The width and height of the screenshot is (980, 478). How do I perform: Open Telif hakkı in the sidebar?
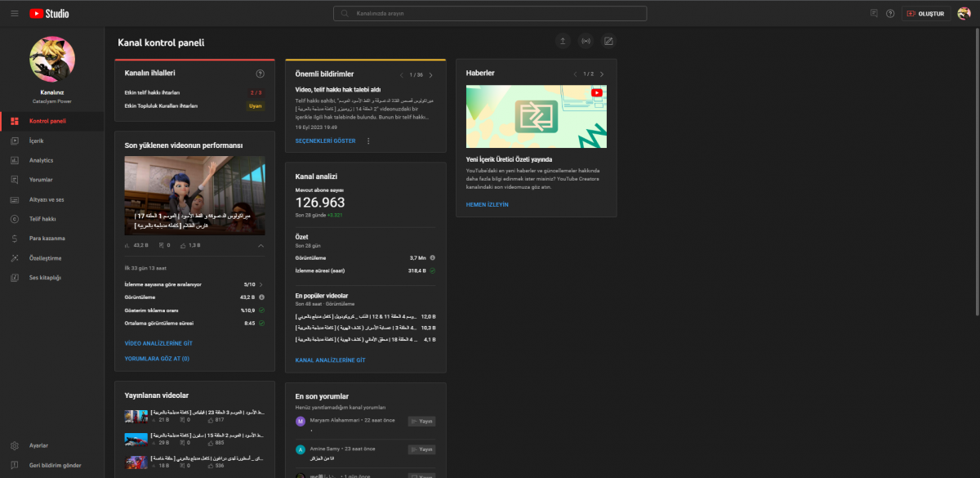coord(52,219)
